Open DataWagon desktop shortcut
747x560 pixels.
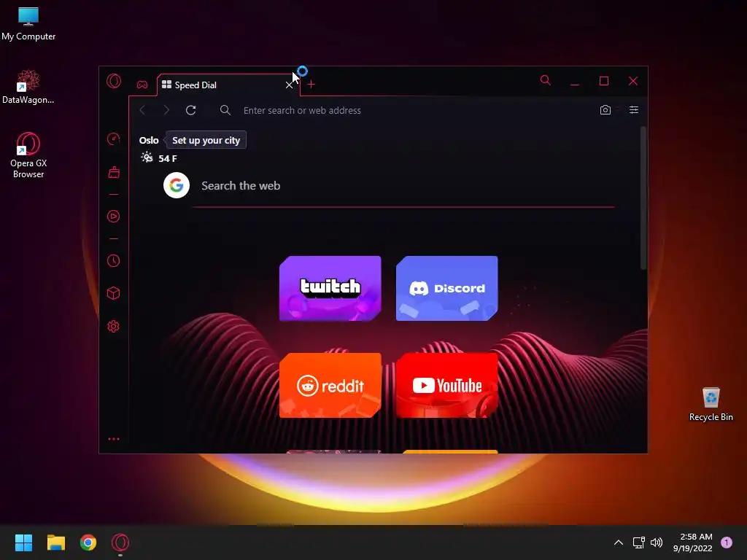click(28, 87)
